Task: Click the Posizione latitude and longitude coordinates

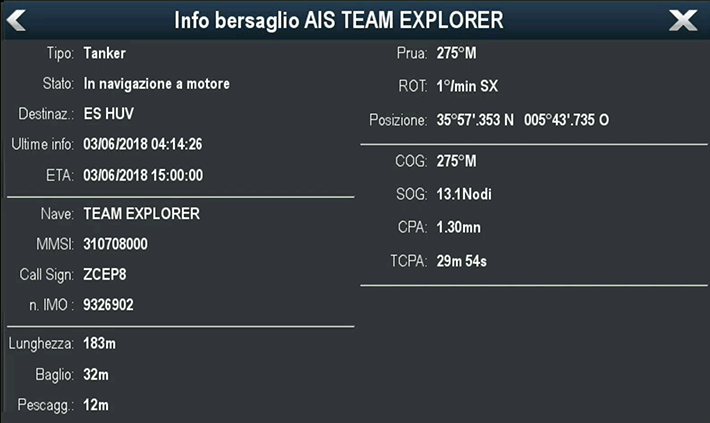Action: tap(522, 120)
